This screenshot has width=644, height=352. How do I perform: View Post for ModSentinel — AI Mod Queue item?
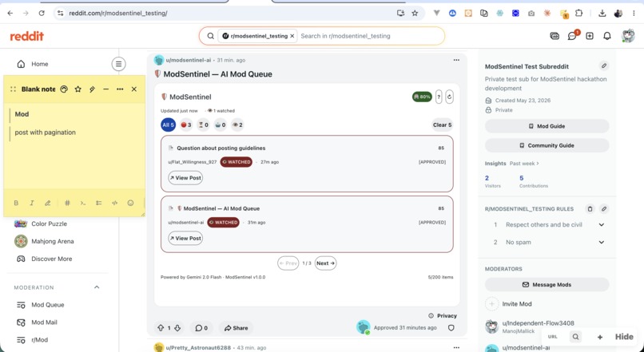(185, 238)
